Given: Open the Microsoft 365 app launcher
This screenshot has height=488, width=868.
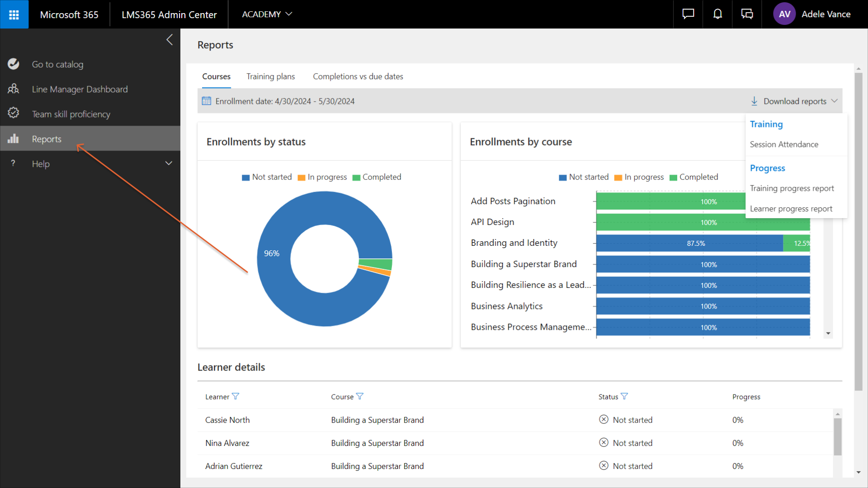Looking at the screenshot, I should pos(14,14).
